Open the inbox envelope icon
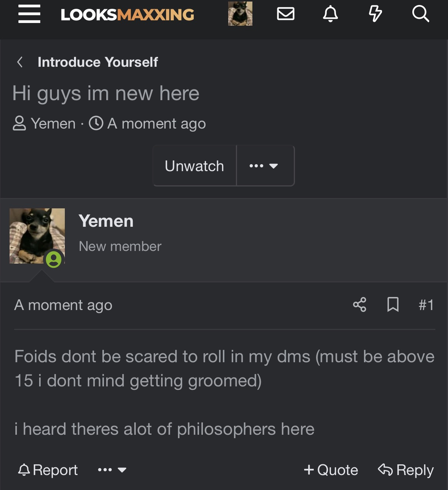Viewport: 448px width, 490px height. pyautogui.click(x=286, y=14)
